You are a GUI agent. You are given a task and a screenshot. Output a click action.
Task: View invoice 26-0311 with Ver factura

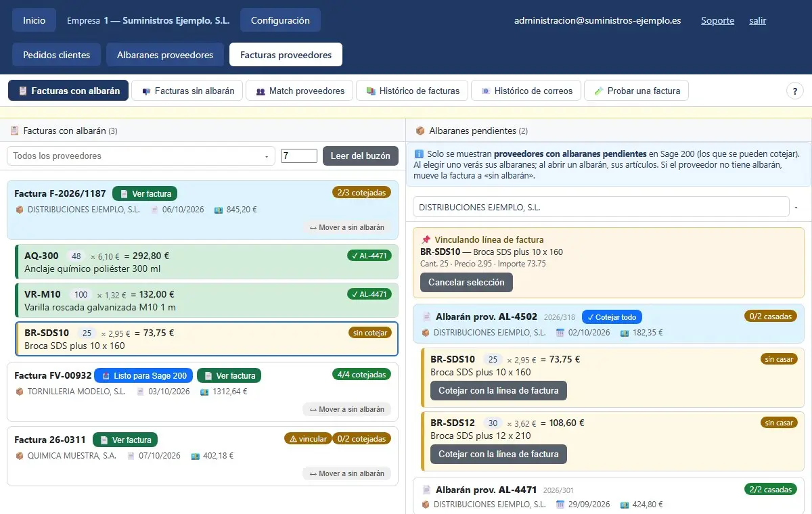pos(125,440)
